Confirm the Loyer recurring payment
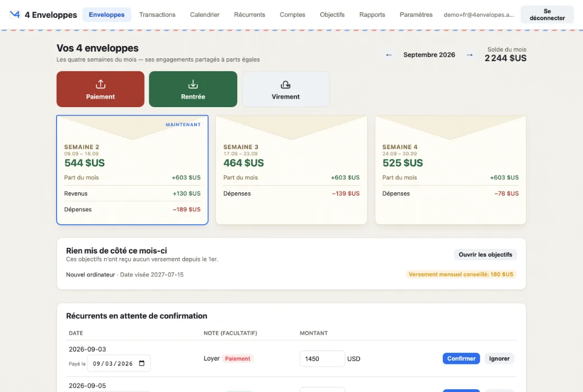Image resolution: width=583 pixels, height=392 pixels. (461, 358)
